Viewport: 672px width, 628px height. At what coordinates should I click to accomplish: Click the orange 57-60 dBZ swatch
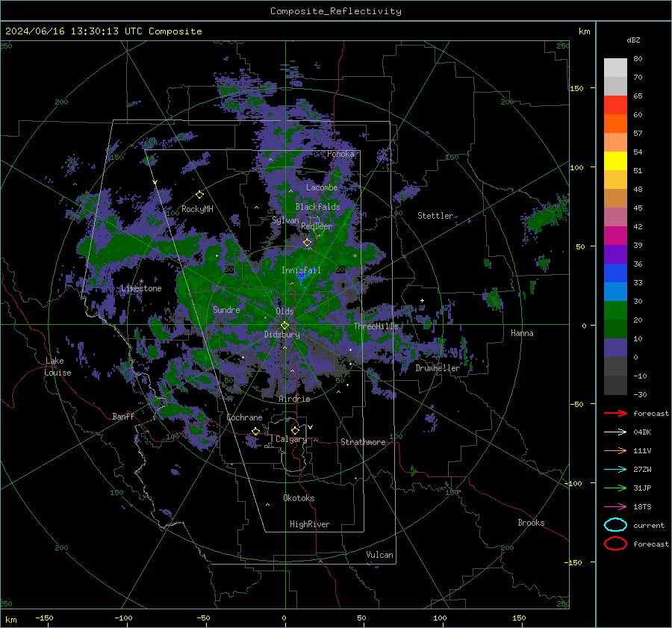[x=615, y=124]
